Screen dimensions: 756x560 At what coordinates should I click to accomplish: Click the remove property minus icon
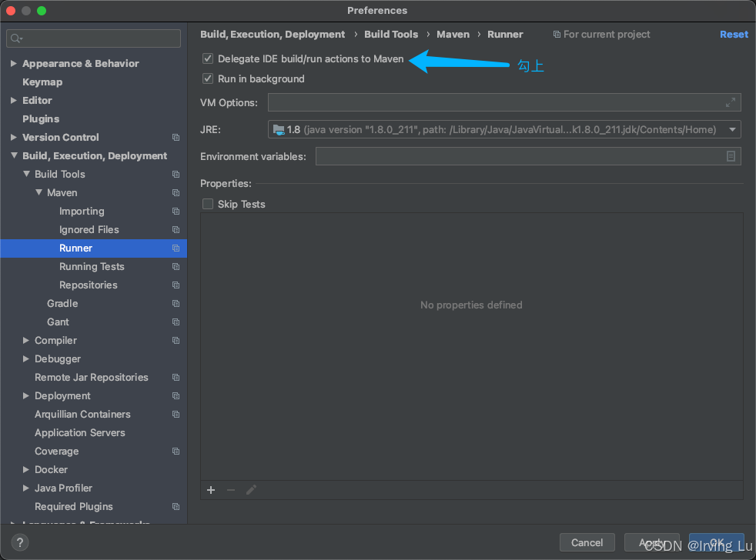coord(231,490)
